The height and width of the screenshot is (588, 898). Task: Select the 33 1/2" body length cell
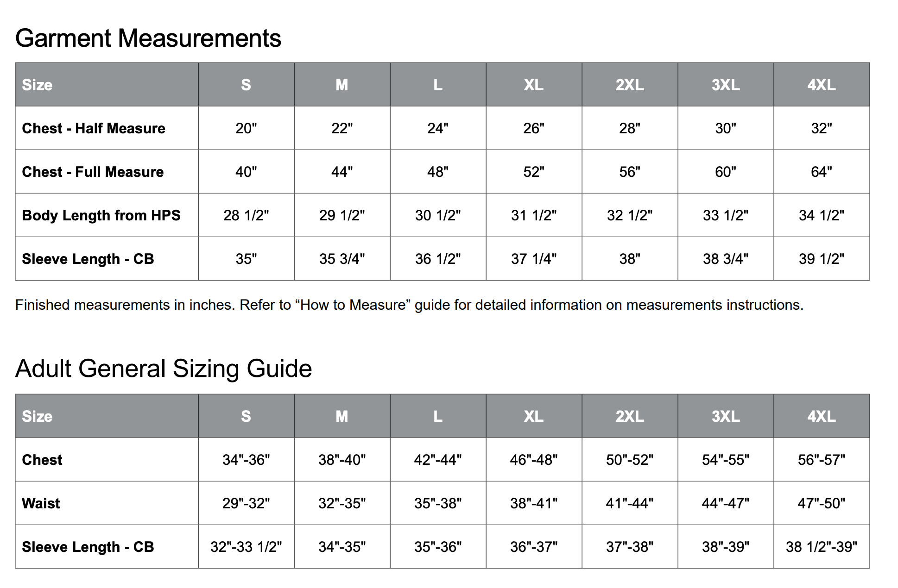tap(726, 215)
